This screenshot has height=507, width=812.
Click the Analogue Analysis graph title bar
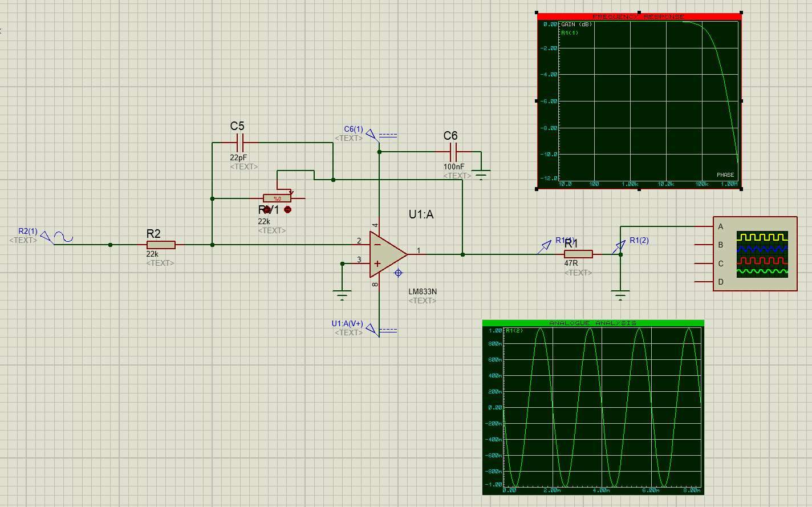coord(593,323)
